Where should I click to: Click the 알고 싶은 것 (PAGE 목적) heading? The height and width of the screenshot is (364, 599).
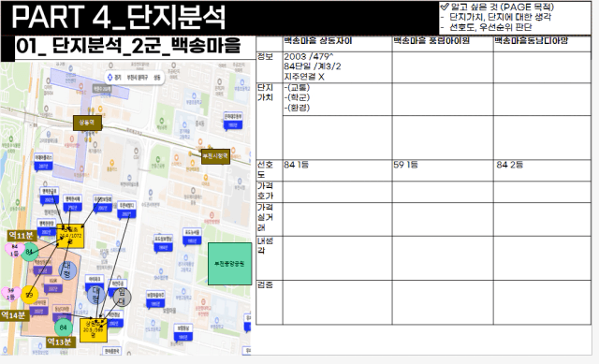503,7
